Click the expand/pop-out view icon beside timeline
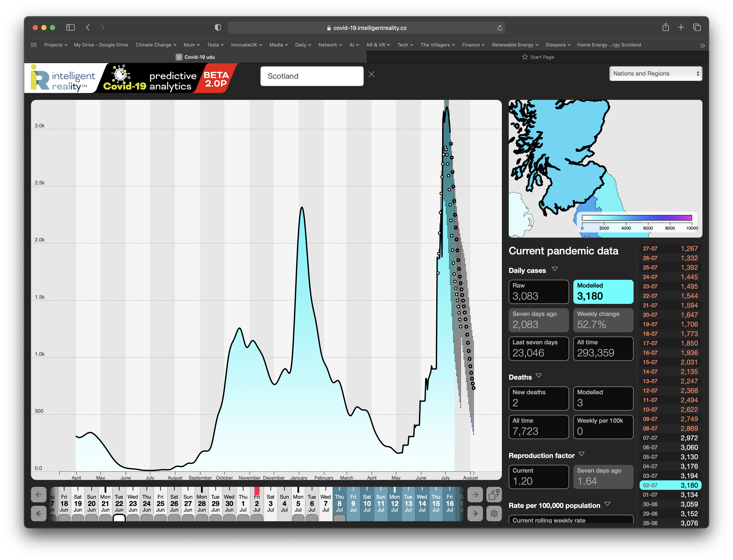 point(494,495)
